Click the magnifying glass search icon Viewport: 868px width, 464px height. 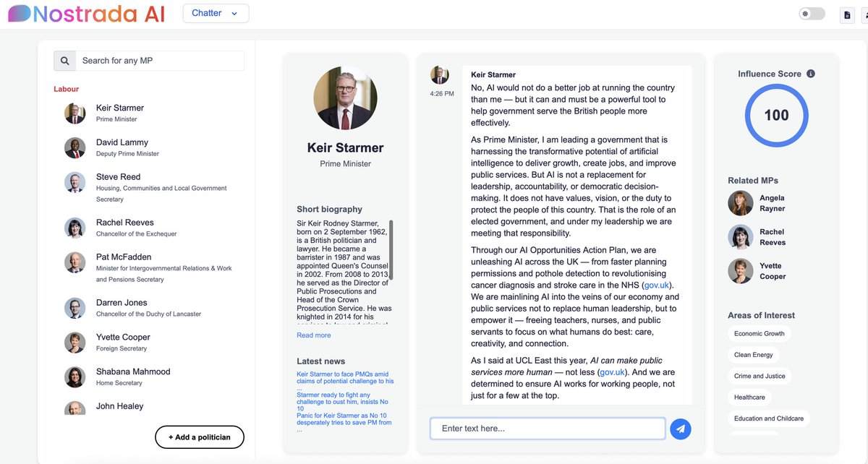(x=64, y=61)
